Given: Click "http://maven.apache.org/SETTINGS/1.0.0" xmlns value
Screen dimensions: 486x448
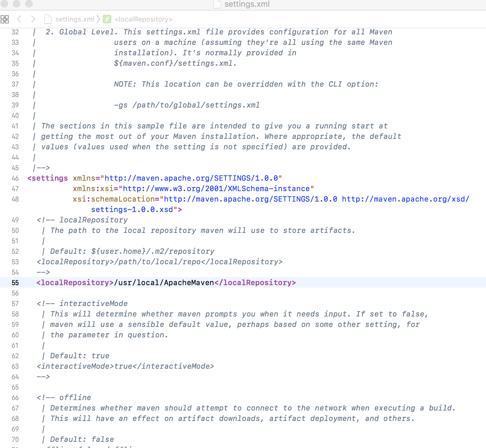Looking at the screenshot, I should 191,178.
